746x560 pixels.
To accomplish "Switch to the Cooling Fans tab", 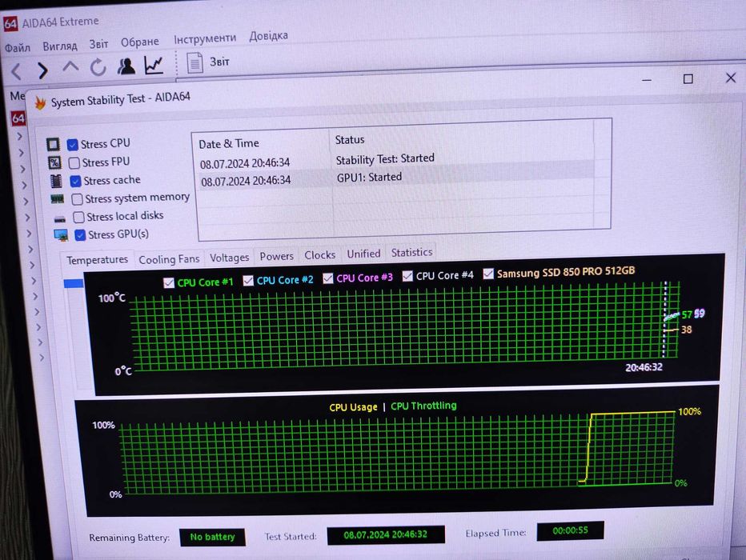I will pyautogui.click(x=169, y=259).
